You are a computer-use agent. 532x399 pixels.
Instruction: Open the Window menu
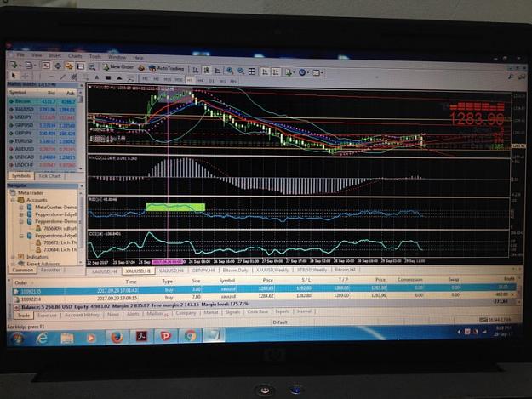(x=117, y=57)
